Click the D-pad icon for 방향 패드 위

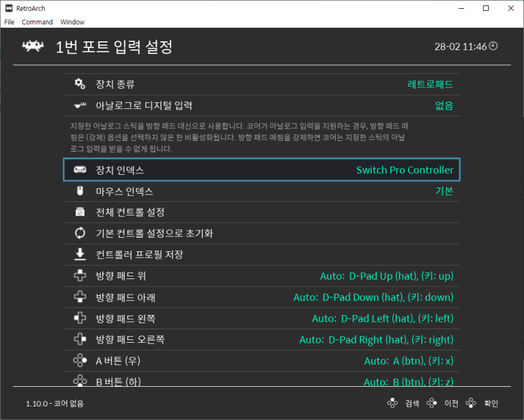(x=80, y=276)
